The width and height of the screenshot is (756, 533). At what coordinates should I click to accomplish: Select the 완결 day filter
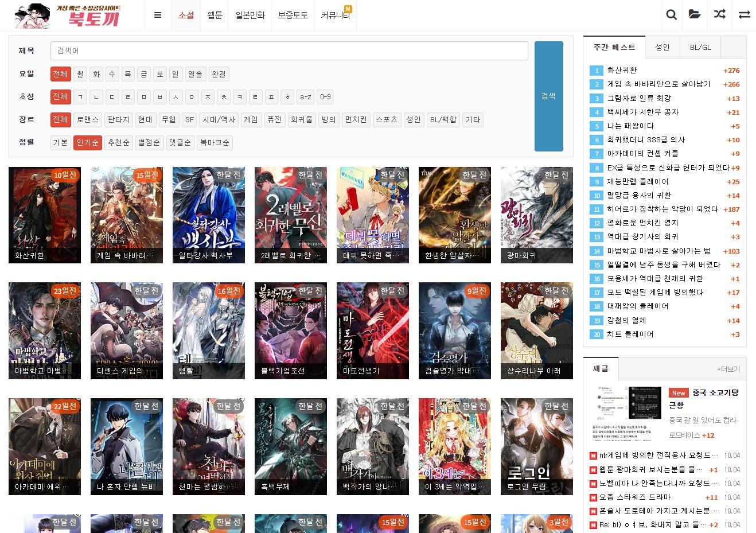coord(219,74)
